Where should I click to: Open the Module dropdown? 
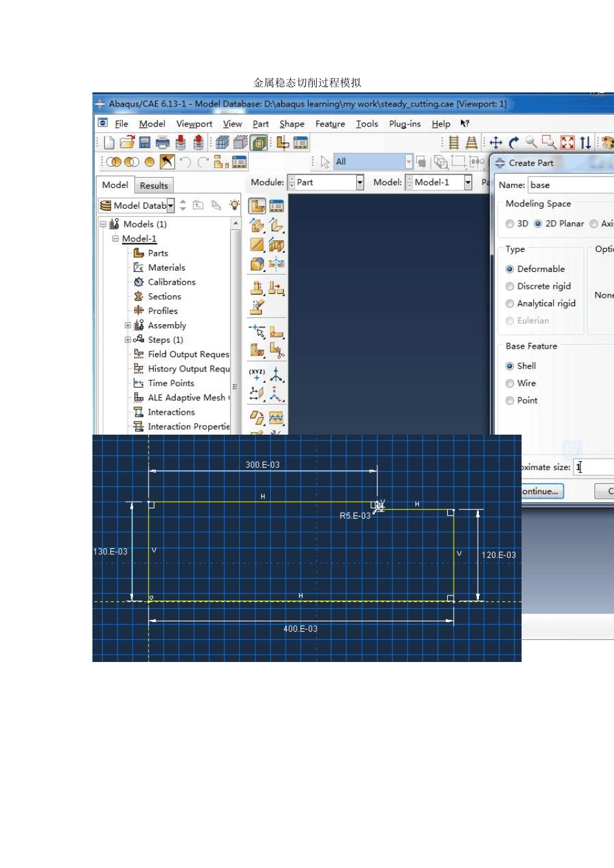pos(360,183)
